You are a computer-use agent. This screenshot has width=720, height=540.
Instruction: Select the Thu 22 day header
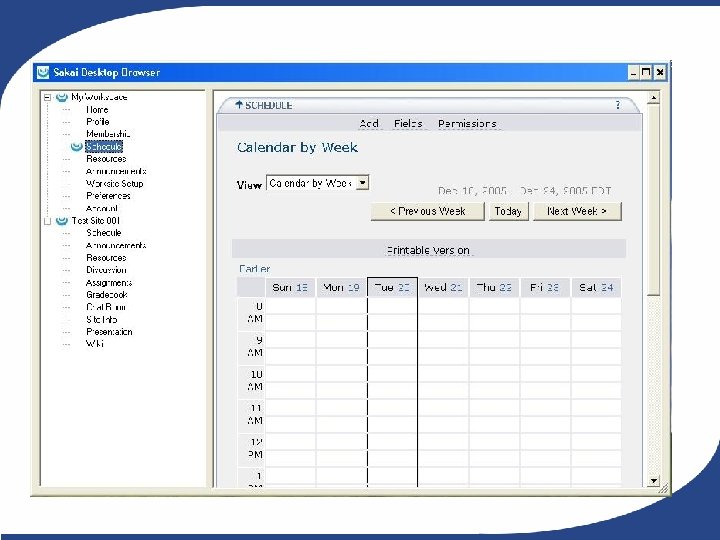[494, 287]
